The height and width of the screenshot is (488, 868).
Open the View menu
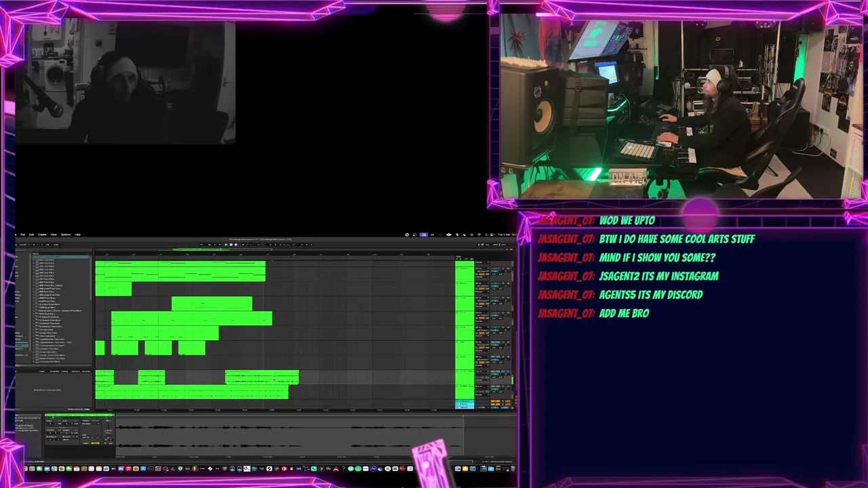54,235
